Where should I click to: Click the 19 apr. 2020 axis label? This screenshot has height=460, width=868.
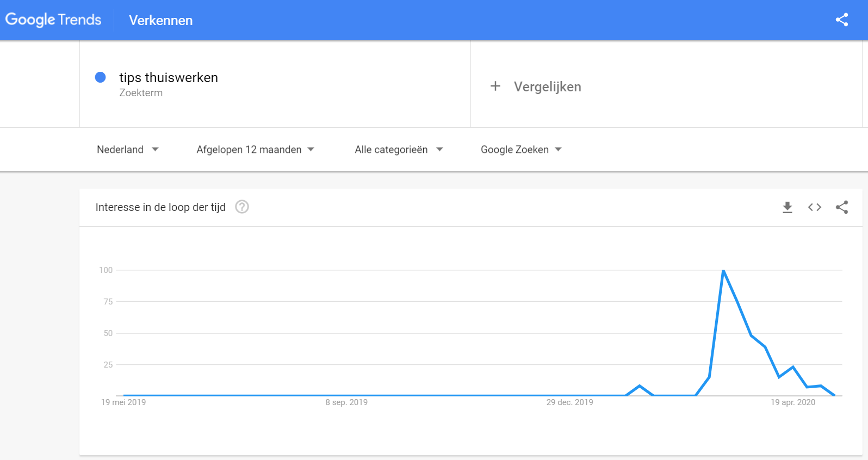click(x=792, y=402)
